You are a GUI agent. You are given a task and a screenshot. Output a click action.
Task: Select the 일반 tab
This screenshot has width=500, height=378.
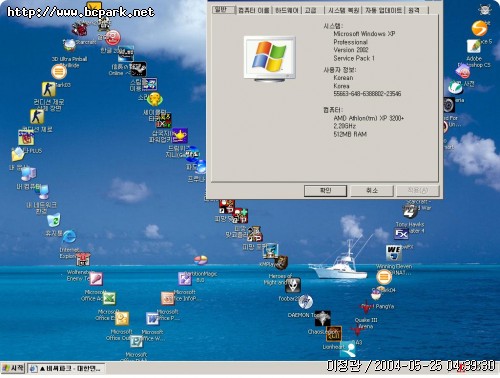[223, 10]
